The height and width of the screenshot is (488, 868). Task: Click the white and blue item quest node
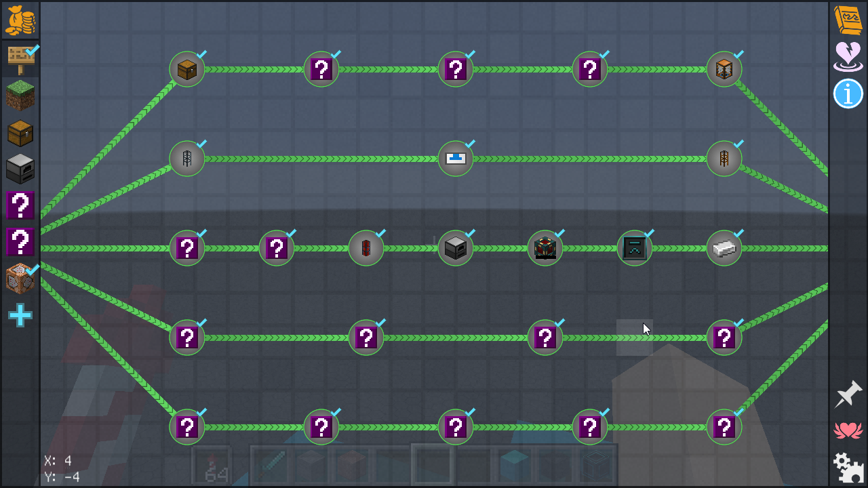pyautogui.click(x=456, y=159)
